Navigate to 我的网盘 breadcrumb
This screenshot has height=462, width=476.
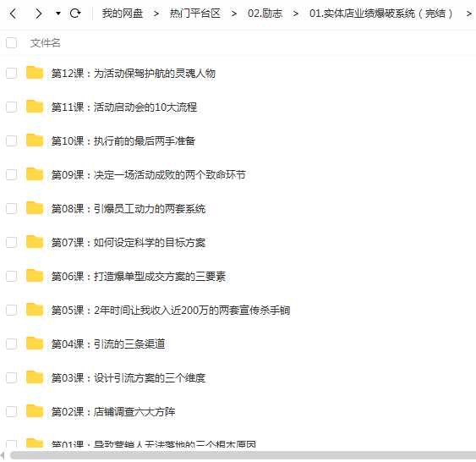[x=123, y=14]
